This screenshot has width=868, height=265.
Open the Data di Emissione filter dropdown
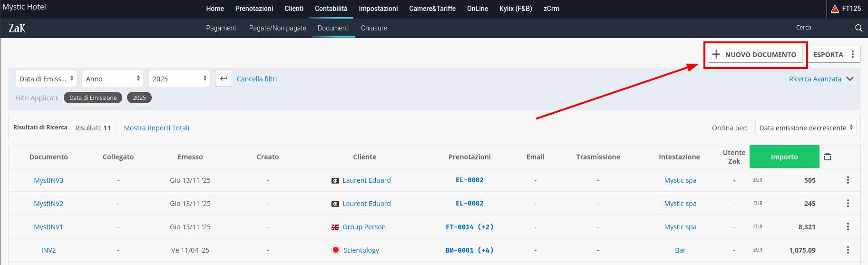[x=46, y=79]
